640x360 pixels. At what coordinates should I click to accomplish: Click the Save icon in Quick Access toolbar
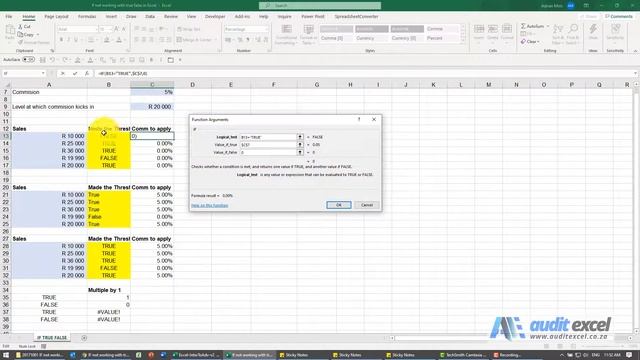[x=42, y=60]
